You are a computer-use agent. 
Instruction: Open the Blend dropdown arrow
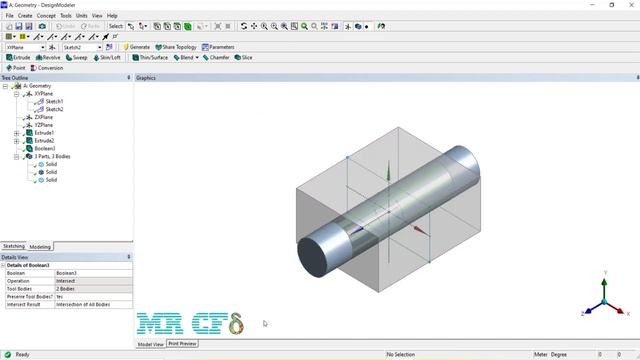tap(197, 58)
